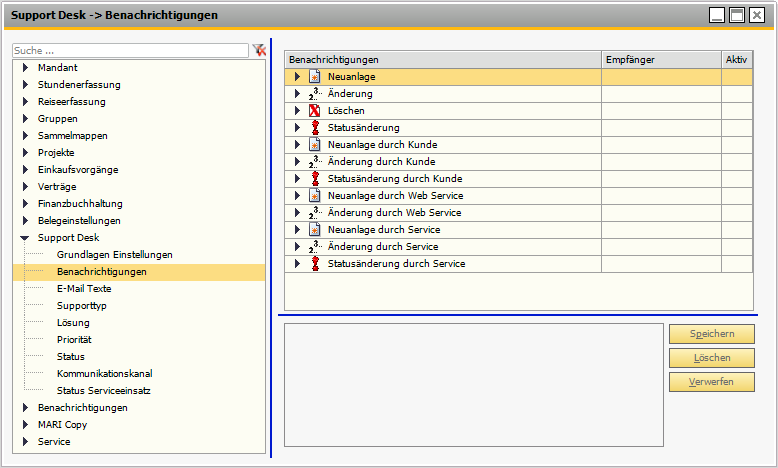Click into the Suche search field
This screenshot has height=468, width=778.
[130, 50]
